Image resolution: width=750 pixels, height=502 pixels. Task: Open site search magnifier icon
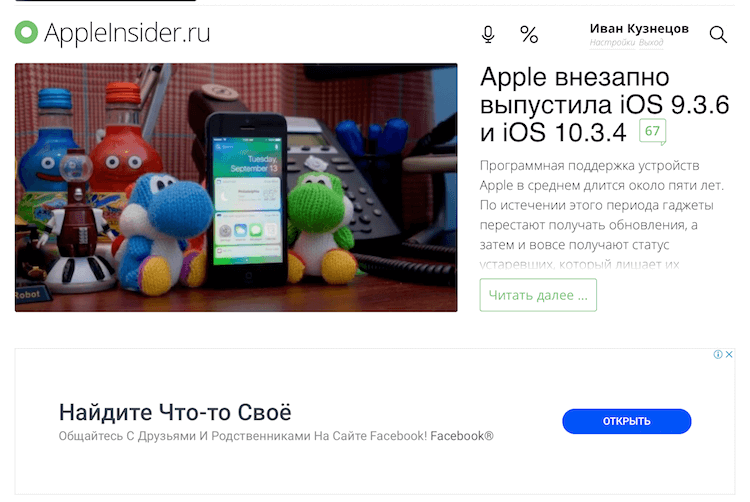pyautogui.click(x=718, y=34)
